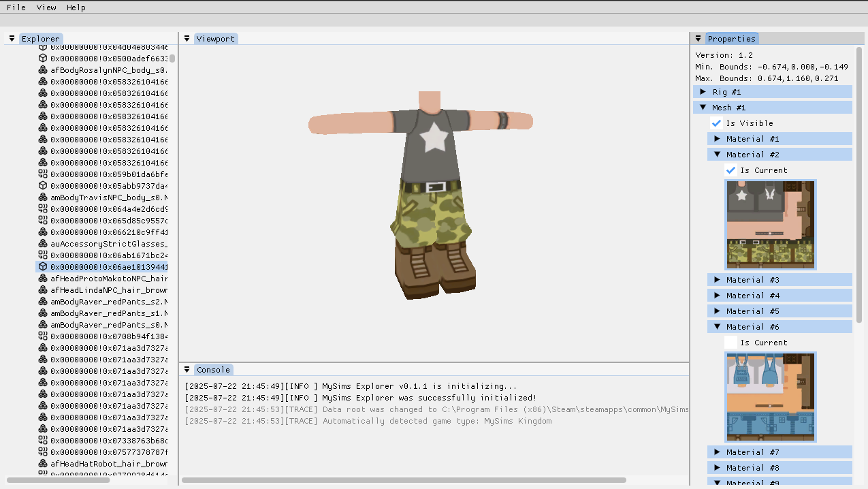868x489 pixels.
Task: Open the View menu
Action: point(46,7)
